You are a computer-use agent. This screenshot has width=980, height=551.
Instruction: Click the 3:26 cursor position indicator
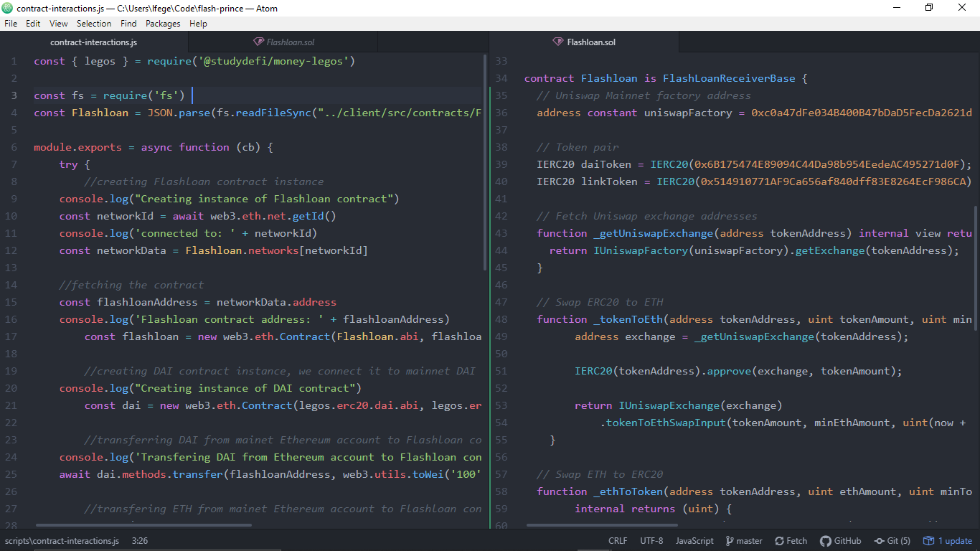(140, 541)
